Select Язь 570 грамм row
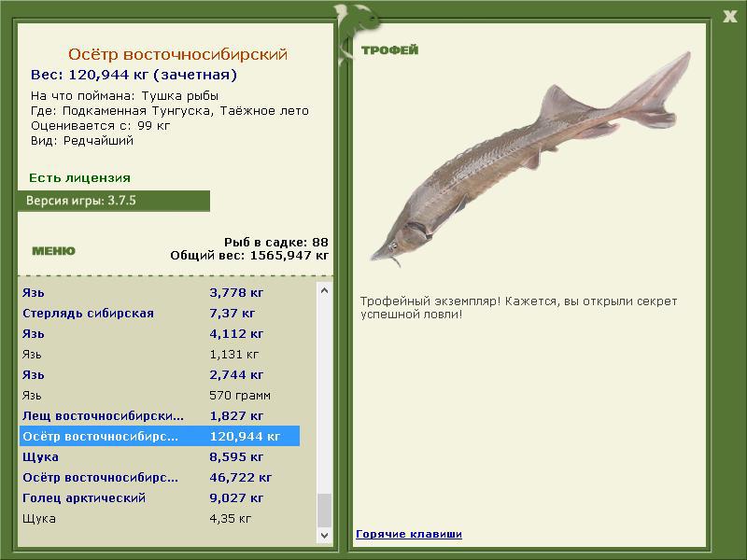The image size is (747, 560). (160, 395)
